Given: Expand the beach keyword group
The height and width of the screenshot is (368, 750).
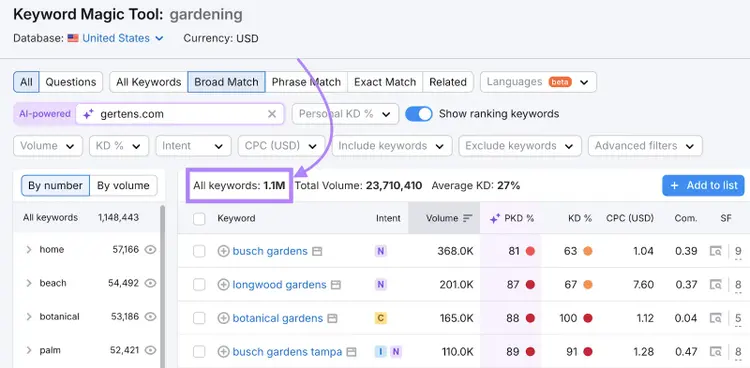Looking at the screenshot, I should pyautogui.click(x=29, y=283).
